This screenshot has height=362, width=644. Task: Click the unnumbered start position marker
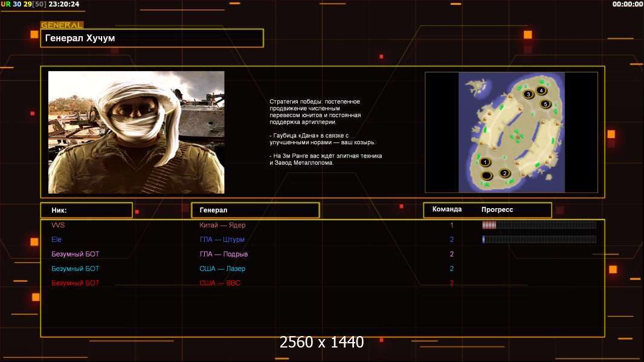(x=486, y=176)
